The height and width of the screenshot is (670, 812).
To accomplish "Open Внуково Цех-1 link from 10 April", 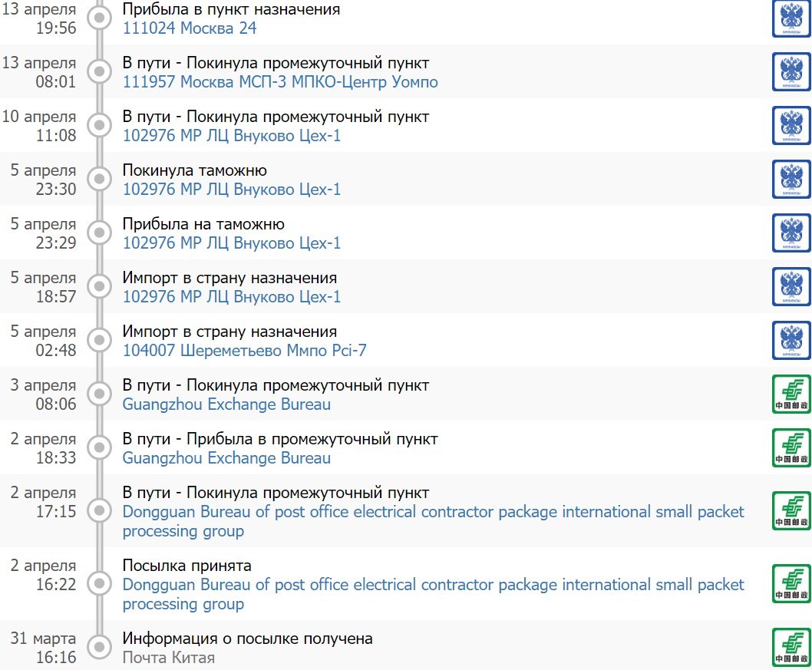I will click(231, 136).
